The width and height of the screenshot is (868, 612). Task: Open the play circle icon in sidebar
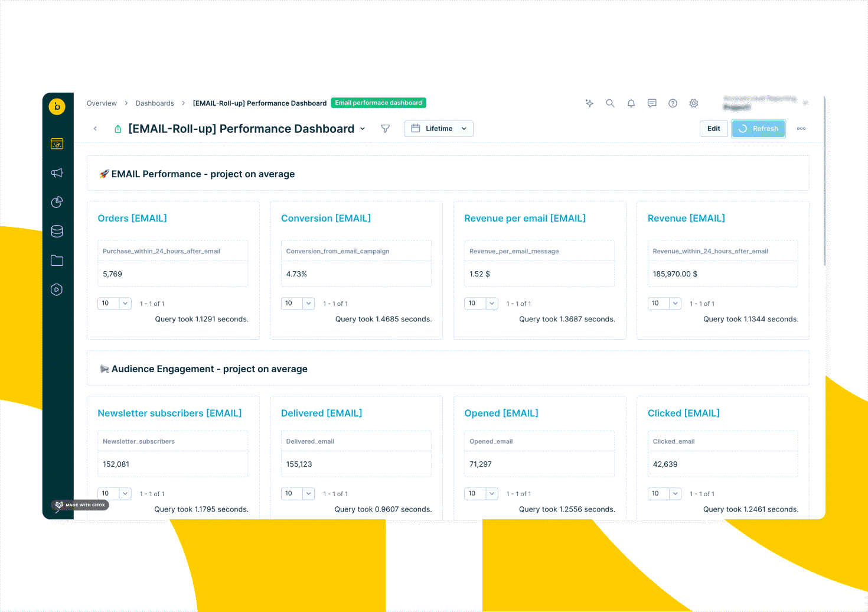57,289
